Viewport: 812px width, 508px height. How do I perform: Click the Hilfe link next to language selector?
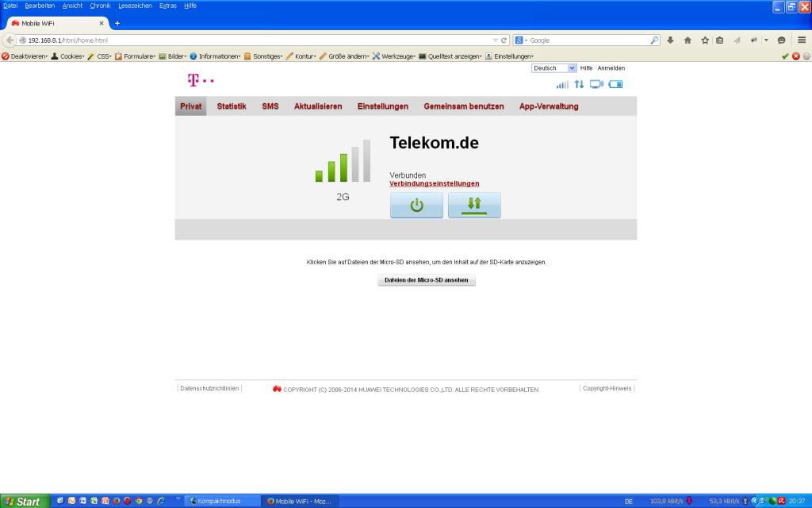point(586,68)
